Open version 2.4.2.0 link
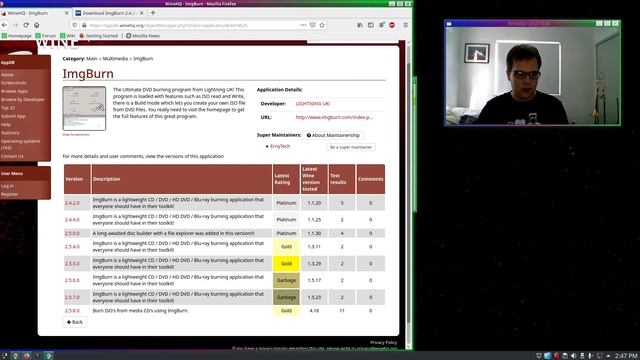Image resolution: width=640 pixels, height=360 pixels. tap(72, 203)
